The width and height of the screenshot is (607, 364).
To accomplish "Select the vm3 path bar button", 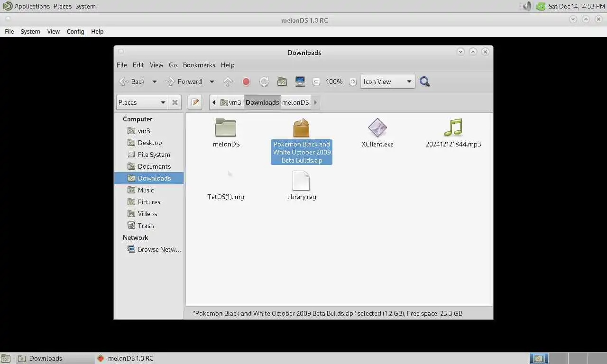I will (231, 102).
